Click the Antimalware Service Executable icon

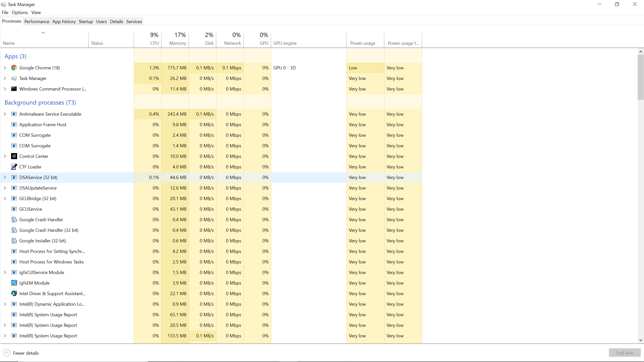click(x=14, y=114)
